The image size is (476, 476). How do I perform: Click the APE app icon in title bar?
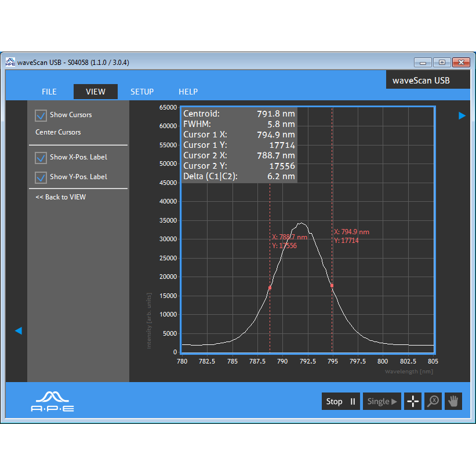pyautogui.click(x=10, y=62)
